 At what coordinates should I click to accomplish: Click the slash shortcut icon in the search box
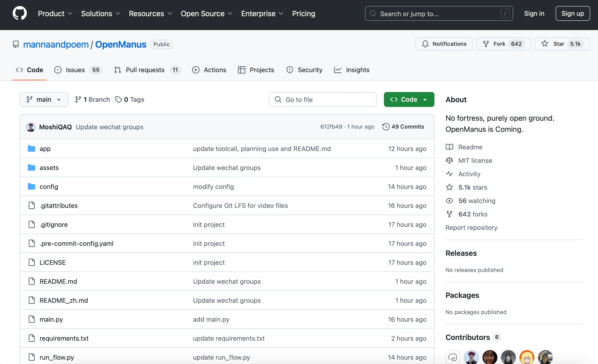(505, 14)
